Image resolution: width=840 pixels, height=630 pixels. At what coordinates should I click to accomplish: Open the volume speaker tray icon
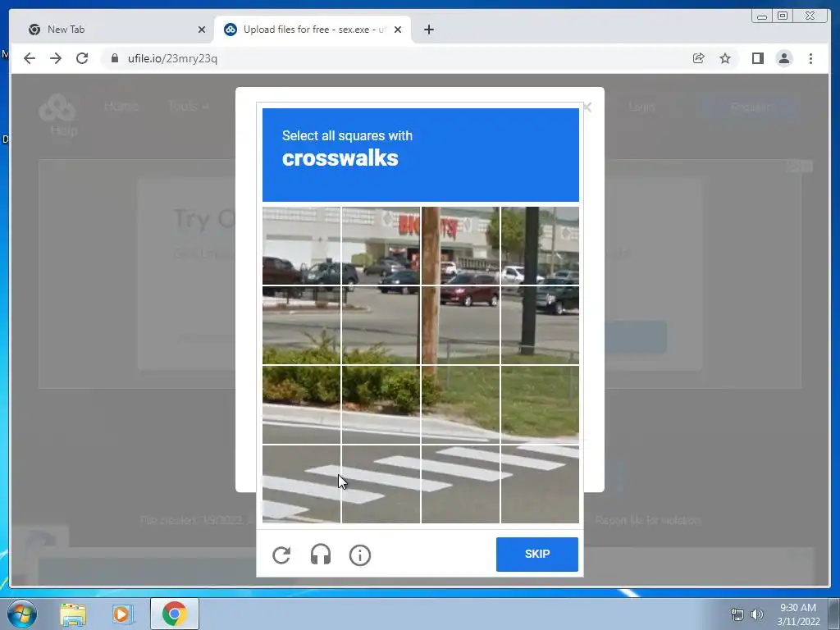pos(756,614)
